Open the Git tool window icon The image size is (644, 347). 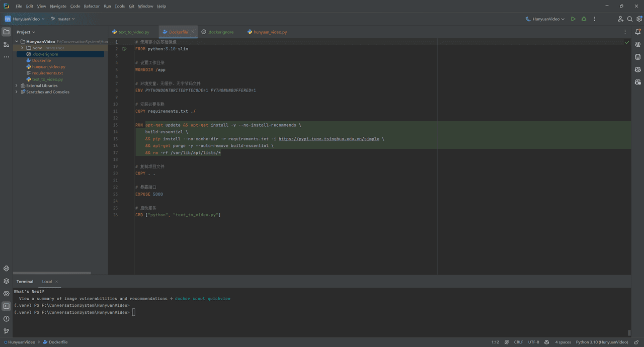point(7,331)
